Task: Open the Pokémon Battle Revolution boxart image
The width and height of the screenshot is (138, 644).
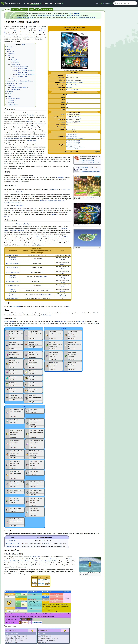Action: point(74,51)
